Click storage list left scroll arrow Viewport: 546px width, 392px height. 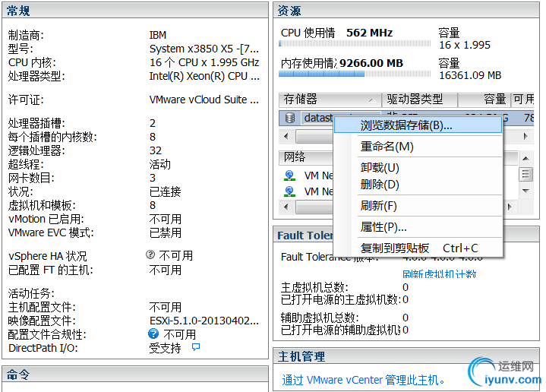(x=286, y=136)
